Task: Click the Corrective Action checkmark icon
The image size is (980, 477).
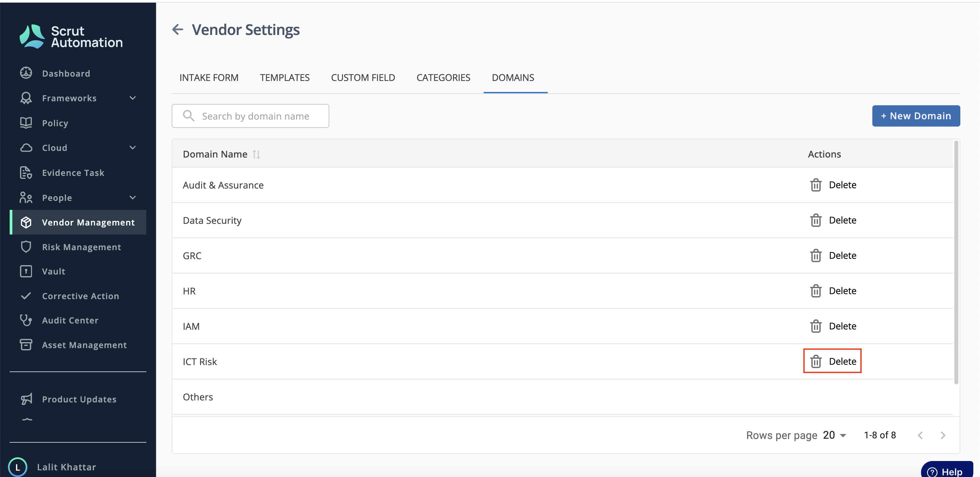Action: click(26, 296)
